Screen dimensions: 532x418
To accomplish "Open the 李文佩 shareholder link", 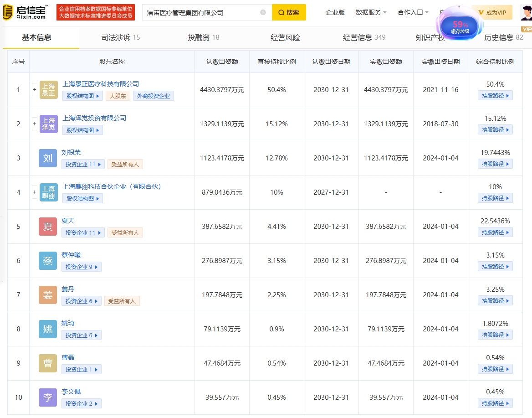I will [x=71, y=392].
